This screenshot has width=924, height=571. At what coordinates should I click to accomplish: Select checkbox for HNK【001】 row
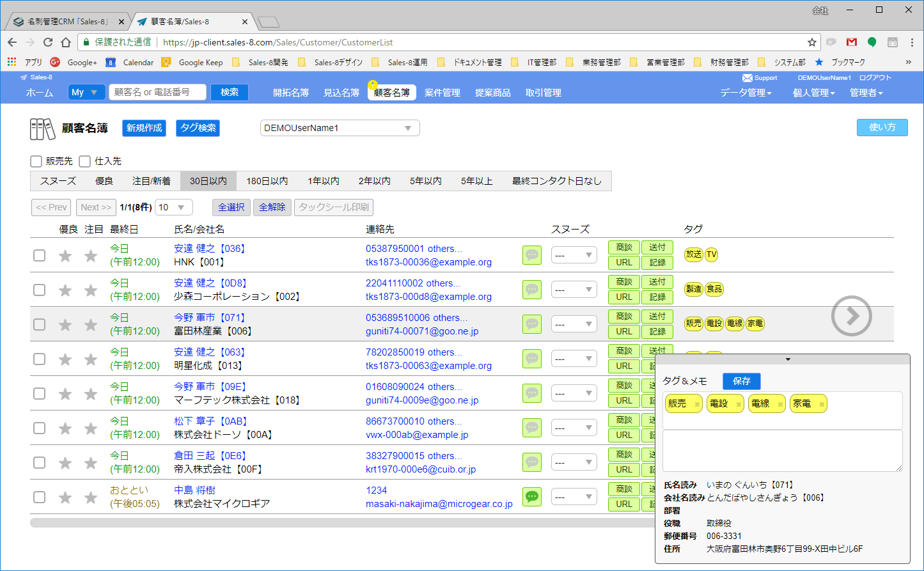pos(40,255)
